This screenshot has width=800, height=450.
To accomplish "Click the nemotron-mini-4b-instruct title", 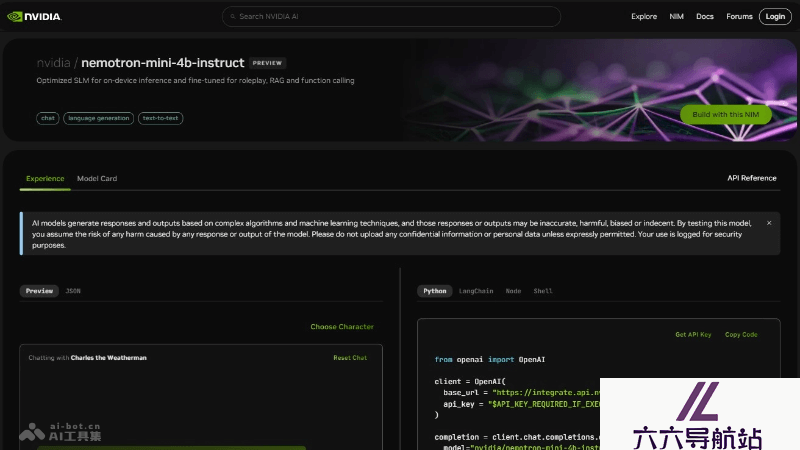I will [163, 63].
